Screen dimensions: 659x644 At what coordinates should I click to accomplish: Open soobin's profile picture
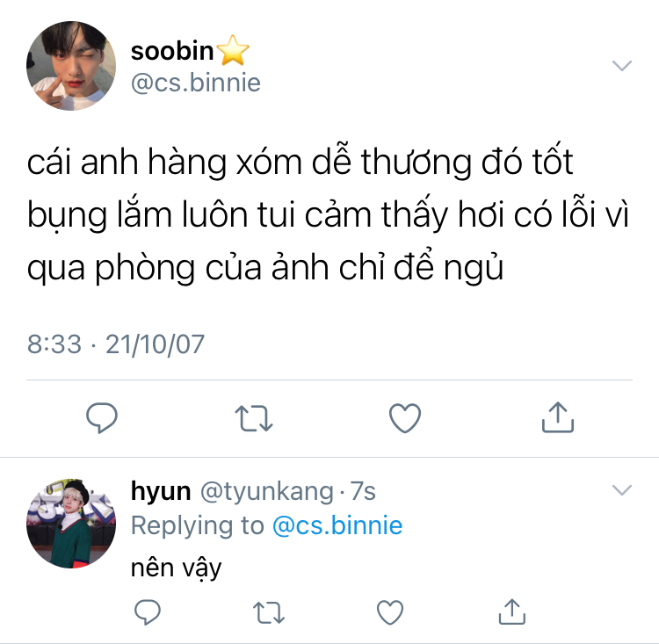tap(71, 66)
